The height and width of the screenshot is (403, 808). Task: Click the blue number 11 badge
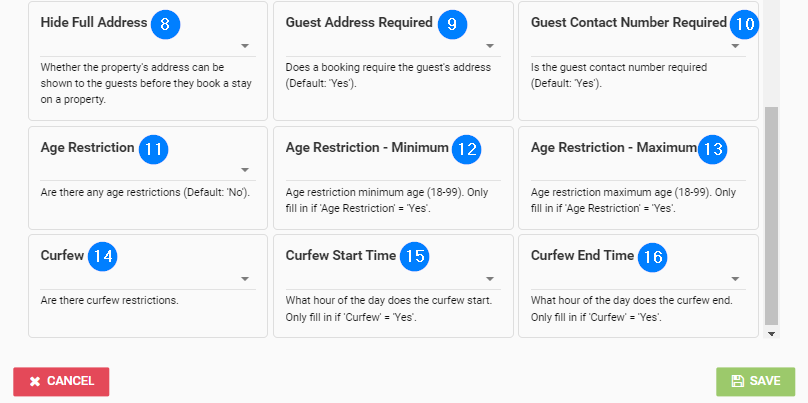(154, 149)
